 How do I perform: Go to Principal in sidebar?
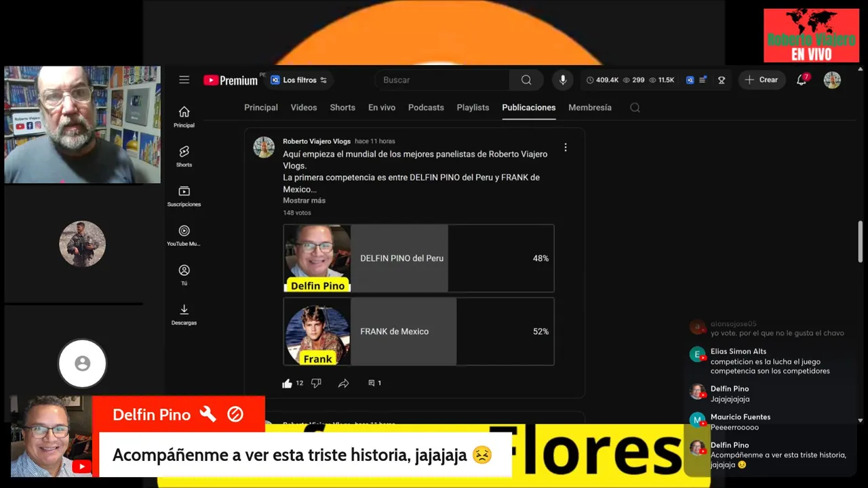(184, 117)
